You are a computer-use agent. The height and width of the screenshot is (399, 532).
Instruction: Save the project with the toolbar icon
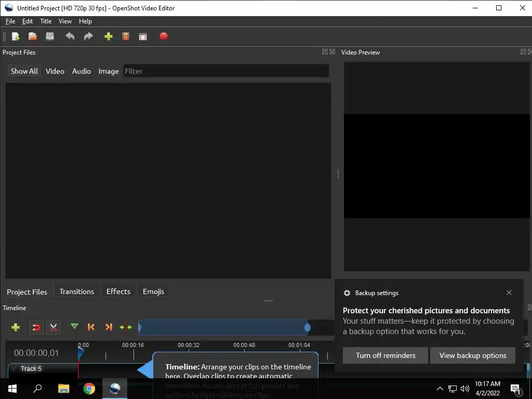[50, 36]
